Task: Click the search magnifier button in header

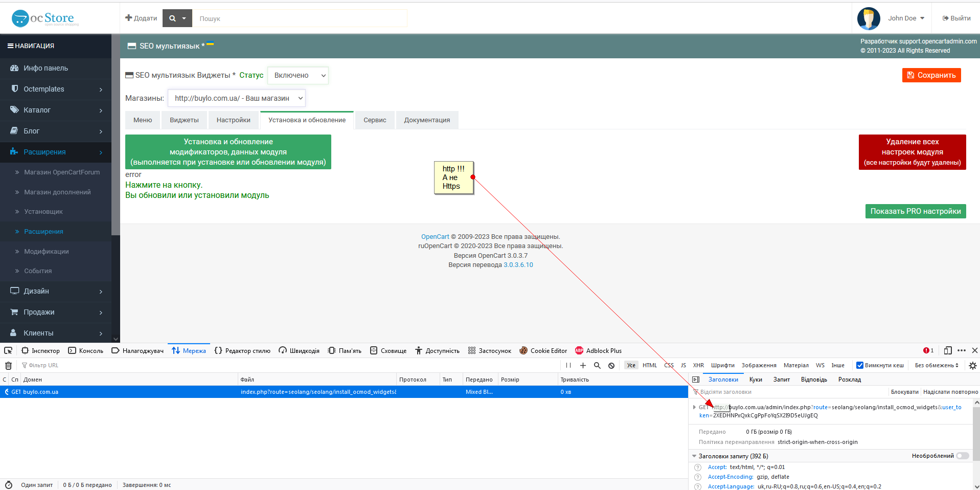Action: tap(177, 18)
